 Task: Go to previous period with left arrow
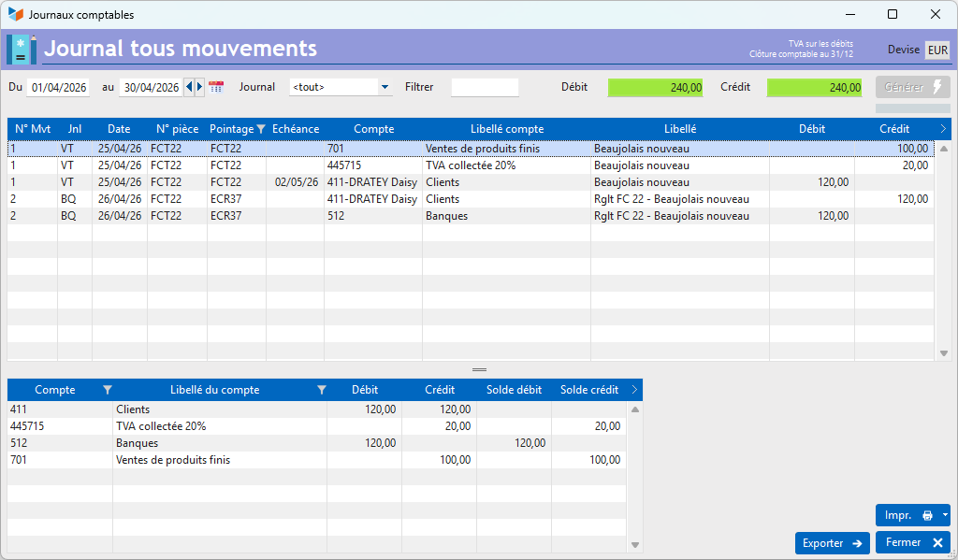pyautogui.click(x=189, y=87)
